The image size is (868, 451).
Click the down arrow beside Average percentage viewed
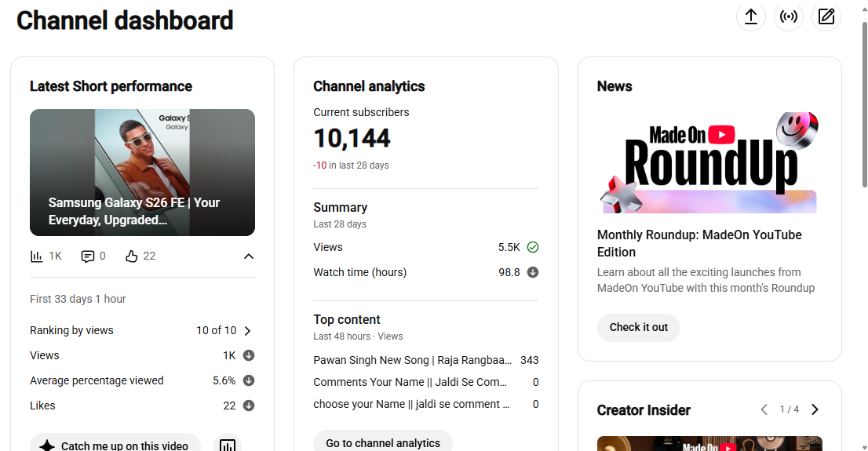pos(249,380)
